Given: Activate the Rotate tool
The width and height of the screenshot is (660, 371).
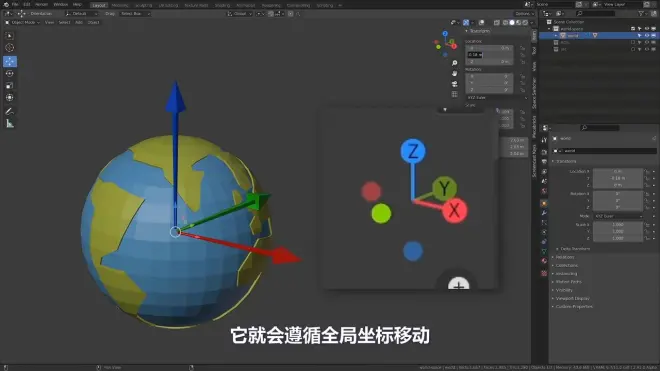Looking at the screenshot, I should click(x=10, y=73).
